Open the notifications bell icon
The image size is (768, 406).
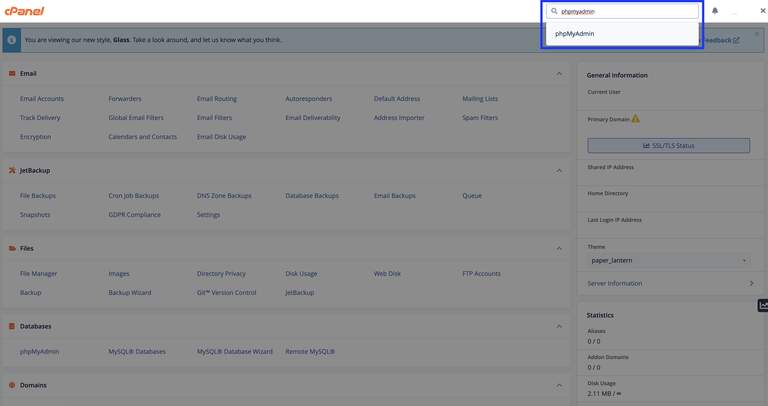tap(715, 11)
